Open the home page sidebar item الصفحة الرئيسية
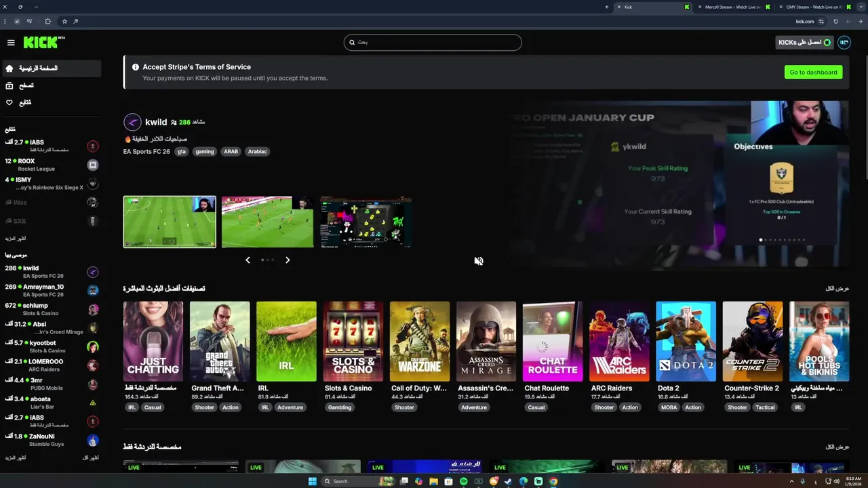Viewport: 868px width, 488px height. (x=51, y=68)
